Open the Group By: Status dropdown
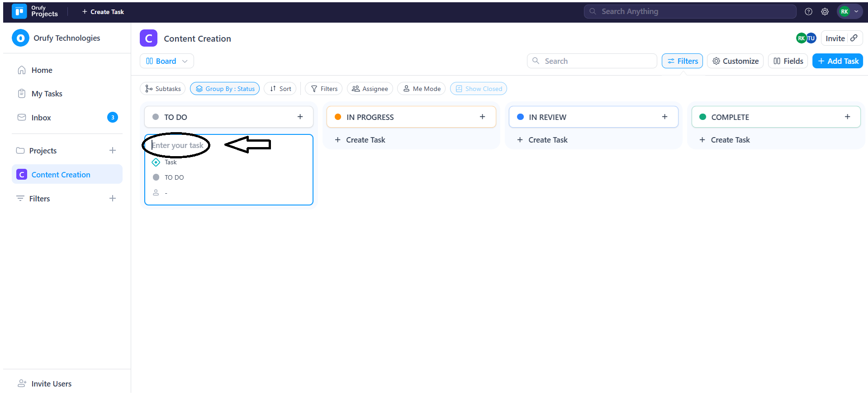The height and width of the screenshot is (396, 868). click(225, 89)
